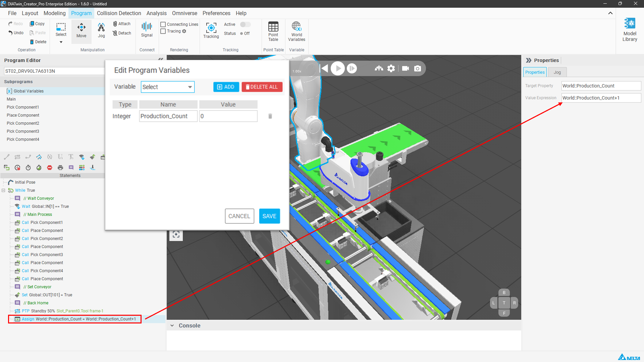Delete the Production_Count variable row
The width and height of the screenshot is (644, 362).
click(x=270, y=116)
